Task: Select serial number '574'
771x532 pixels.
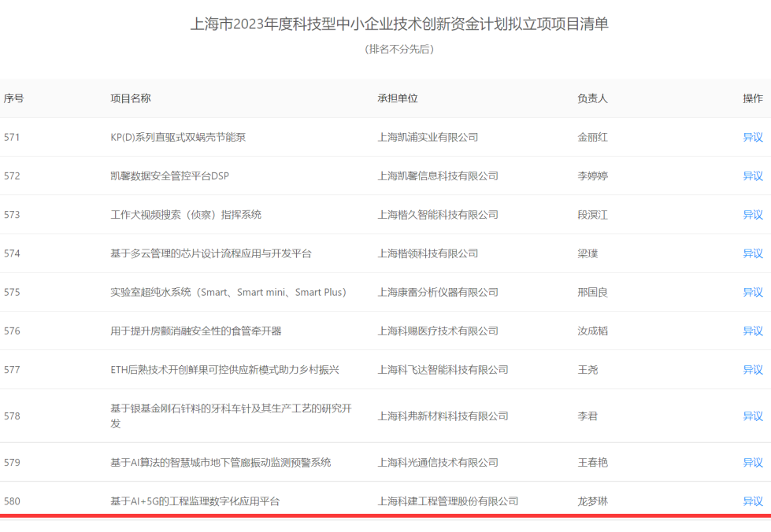Action: click(x=12, y=253)
